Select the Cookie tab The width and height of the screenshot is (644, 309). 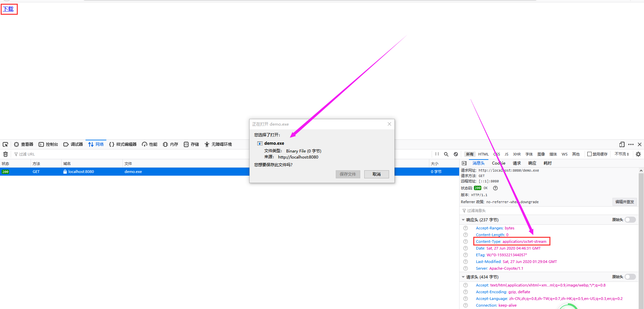(x=499, y=163)
